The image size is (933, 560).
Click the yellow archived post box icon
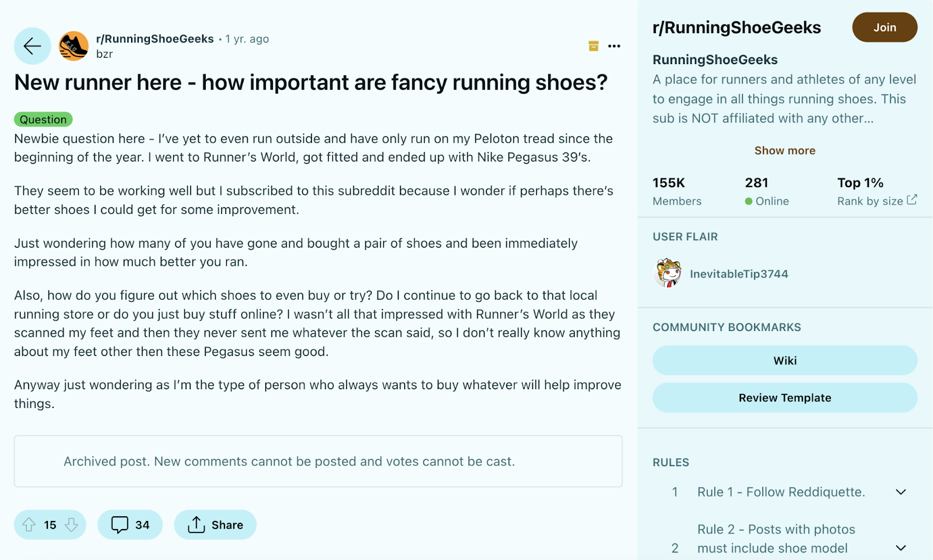pos(594,46)
